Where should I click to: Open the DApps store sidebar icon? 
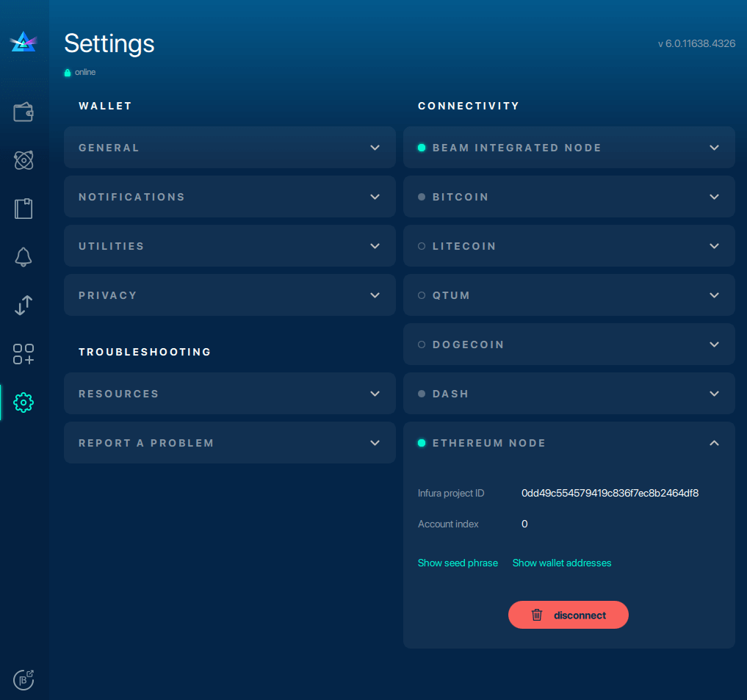(24, 354)
